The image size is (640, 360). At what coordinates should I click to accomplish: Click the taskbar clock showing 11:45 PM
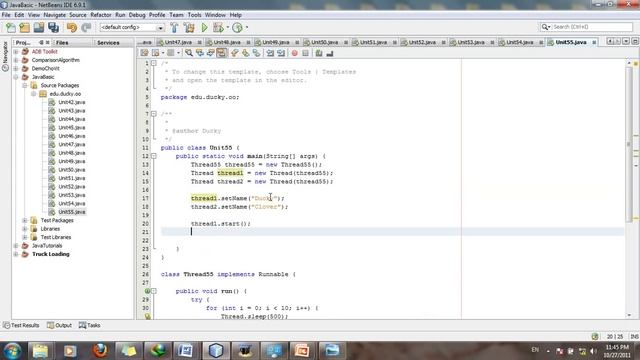point(617,351)
